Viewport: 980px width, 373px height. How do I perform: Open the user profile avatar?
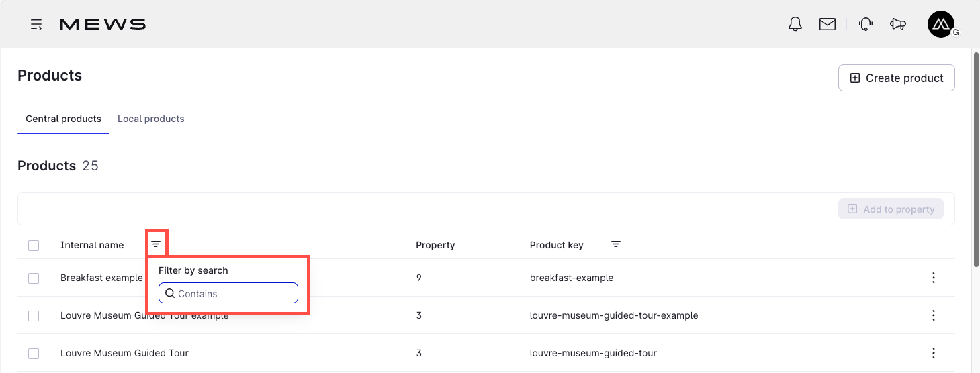(x=942, y=24)
